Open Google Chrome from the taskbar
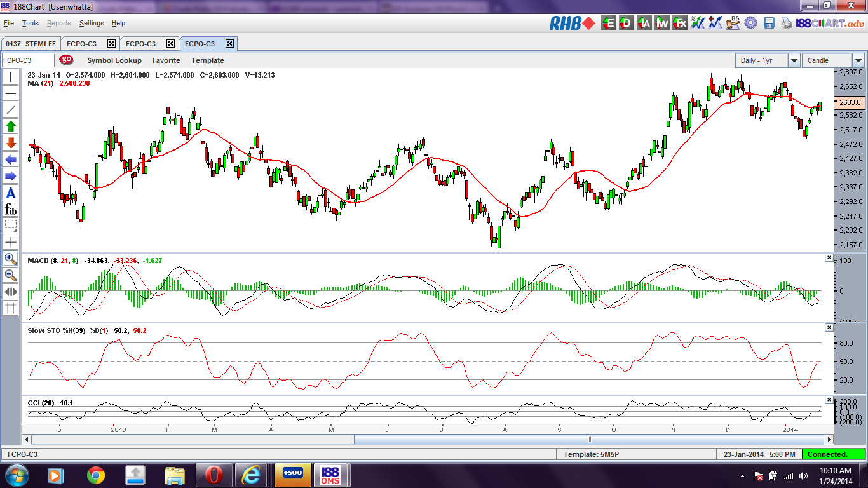The height and width of the screenshot is (488, 868). click(96, 475)
